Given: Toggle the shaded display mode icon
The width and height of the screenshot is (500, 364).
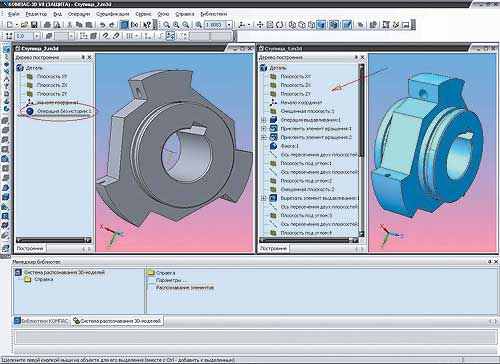Looking at the screenshot, I should coord(321,25).
